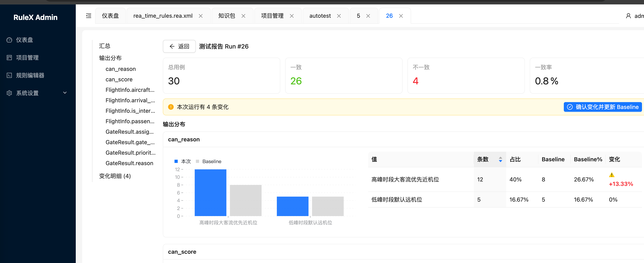Select the 项目管理 sidebar icon
Screen dimensions: 644x263
9,58
